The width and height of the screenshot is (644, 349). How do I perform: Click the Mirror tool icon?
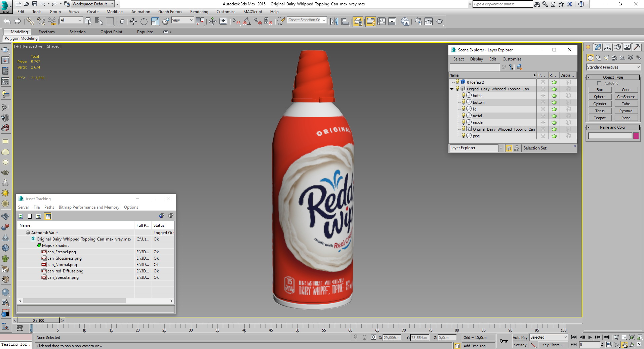(x=334, y=21)
